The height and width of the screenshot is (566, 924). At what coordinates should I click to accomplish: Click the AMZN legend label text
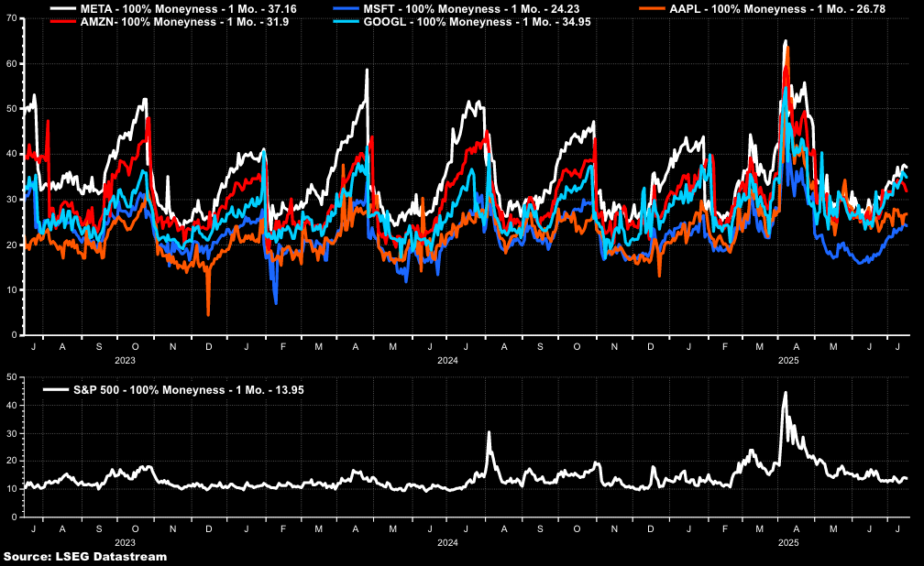click(184, 22)
